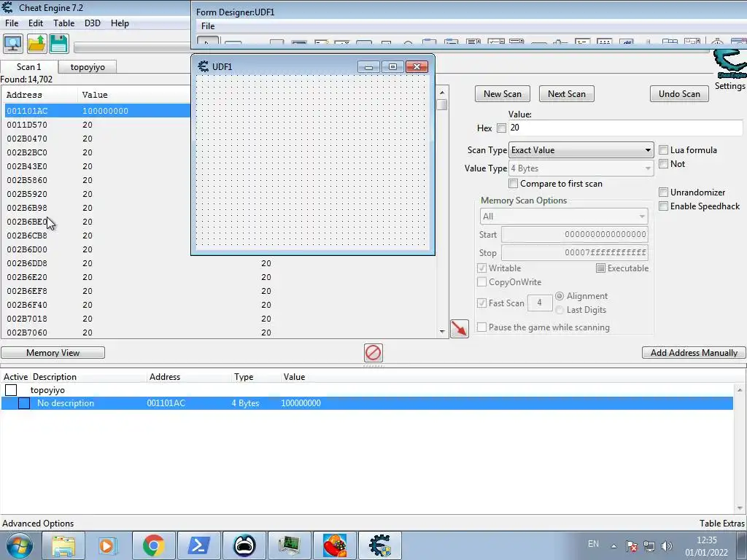Switch to the Scan 1 tab

coord(29,66)
